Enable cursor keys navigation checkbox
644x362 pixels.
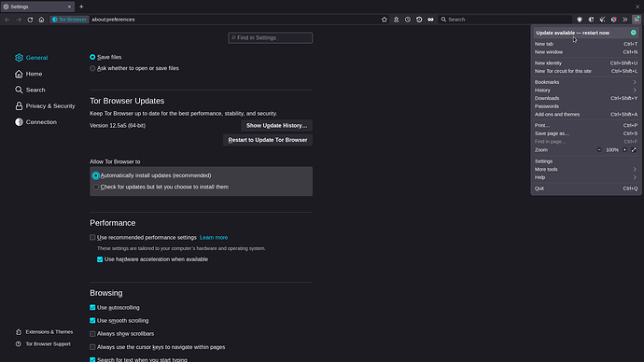[x=92, y=347]
